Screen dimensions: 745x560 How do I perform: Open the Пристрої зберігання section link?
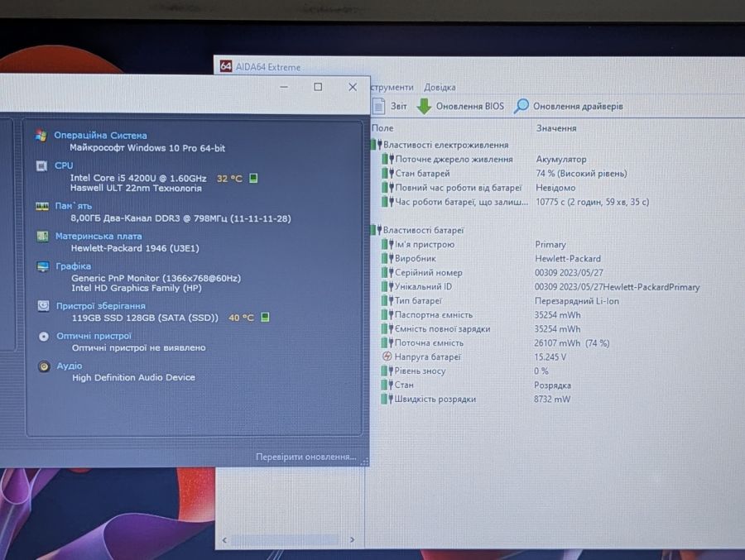[101, 306]
